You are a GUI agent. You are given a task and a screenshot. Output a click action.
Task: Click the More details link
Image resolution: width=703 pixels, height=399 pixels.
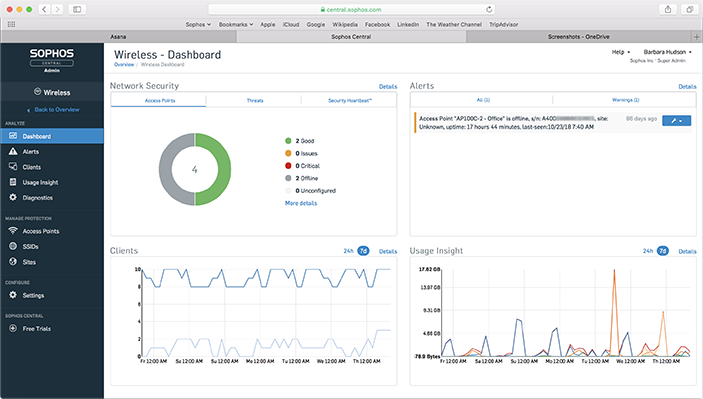point(301,203)
